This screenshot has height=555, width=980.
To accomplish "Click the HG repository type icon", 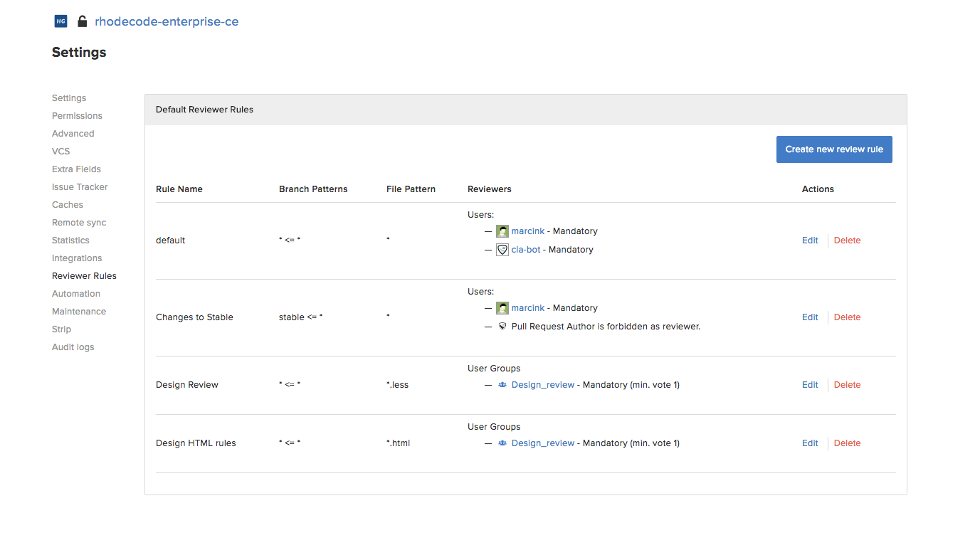I will (60, 21).
